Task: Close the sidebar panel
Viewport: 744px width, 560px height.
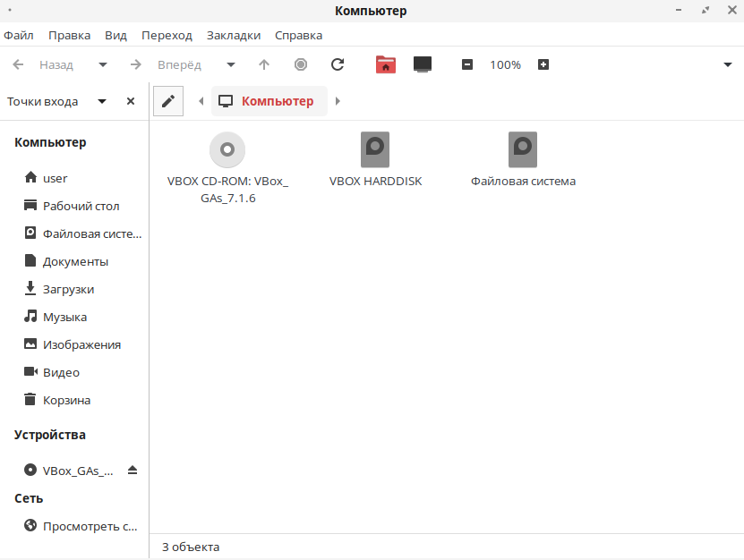Action: tap(131, 101)
